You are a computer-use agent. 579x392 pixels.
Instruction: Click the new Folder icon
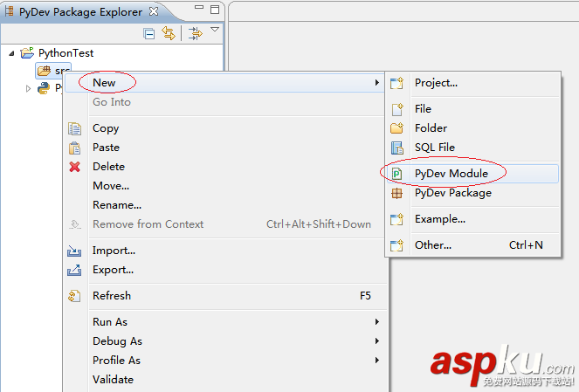coord(397,128)
